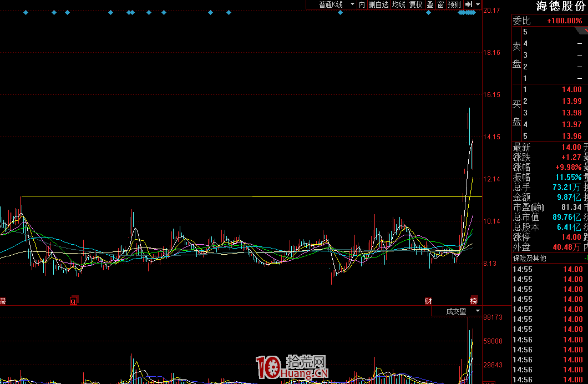The width and height of the screenshot is (588, 384).
Task: Click the 市盈(静) 81.34 value
Action: click(x=571, y=207)
